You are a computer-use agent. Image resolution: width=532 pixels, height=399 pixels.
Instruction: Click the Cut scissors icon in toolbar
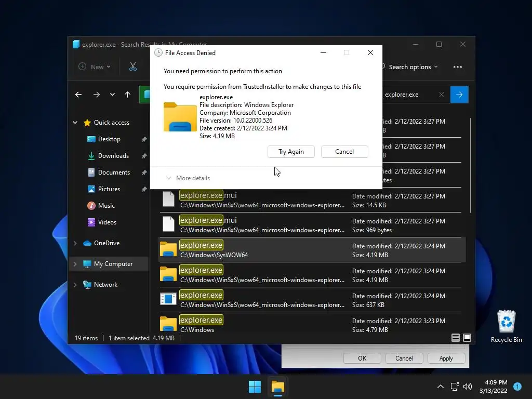tap(133, 66)
